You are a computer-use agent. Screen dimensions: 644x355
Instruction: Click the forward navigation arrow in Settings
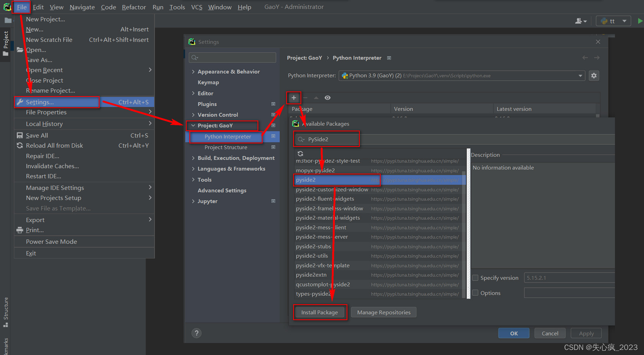[x=597, y=58]
